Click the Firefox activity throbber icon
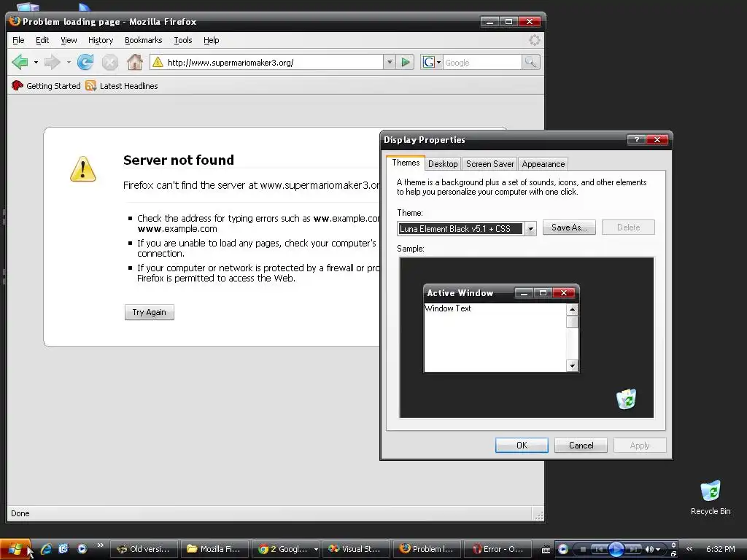The width and height of the screenshot is (747, 560). click(535, 40)
